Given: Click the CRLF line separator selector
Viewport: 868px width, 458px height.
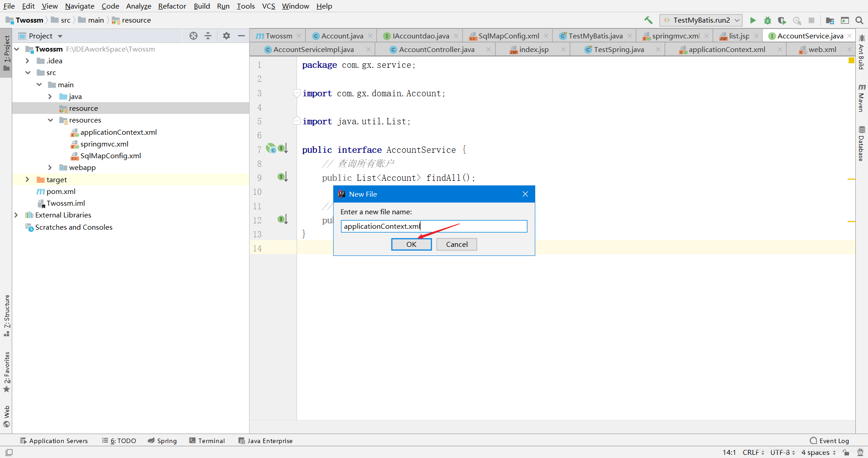Looking at the screenshot, I should point(753,452).
